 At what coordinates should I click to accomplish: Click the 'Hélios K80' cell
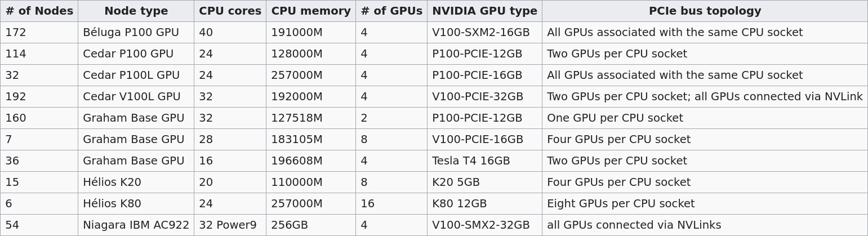click(x=136, y=204)
